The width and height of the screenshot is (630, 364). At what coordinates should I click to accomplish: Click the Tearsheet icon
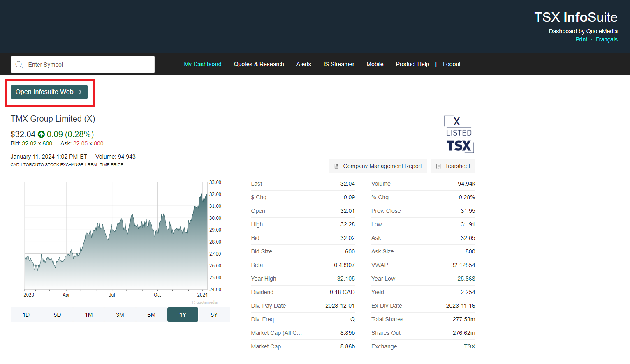pos(438,166)
